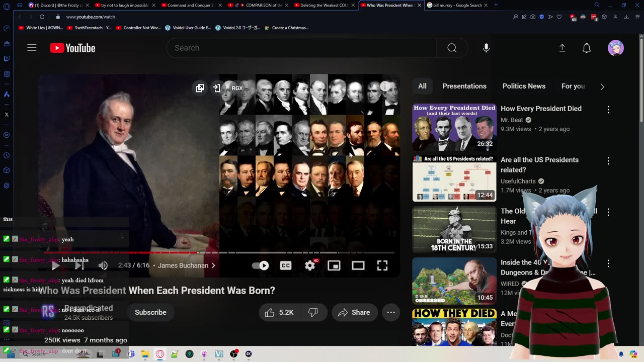The height and width of the screenshot is (362, 644).
Task: Open the account avatar menu
Action: pyautogui.click(x=616, y=48)
